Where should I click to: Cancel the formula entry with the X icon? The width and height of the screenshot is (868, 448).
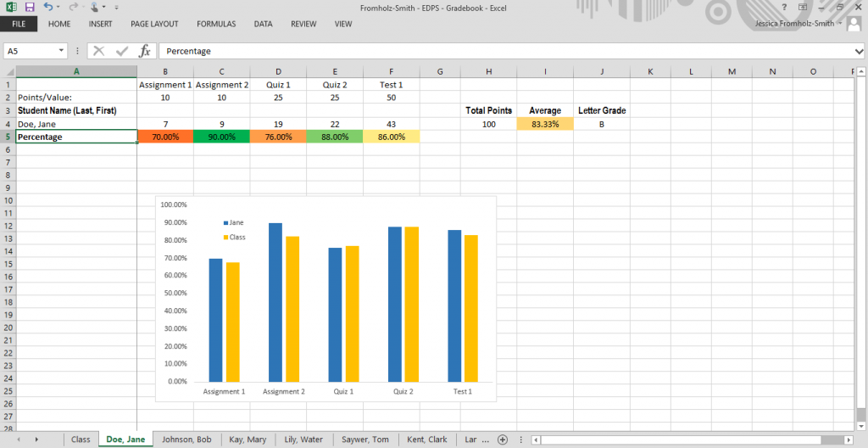(99, 51)
